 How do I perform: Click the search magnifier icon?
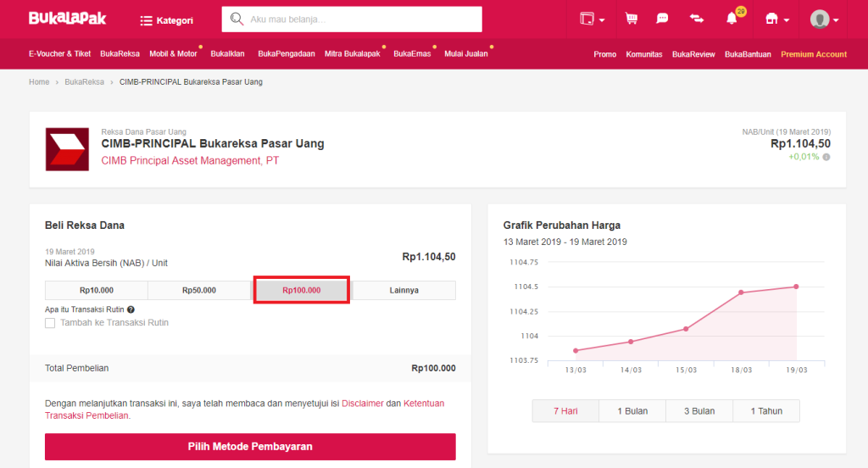click(x=236, y=19)
